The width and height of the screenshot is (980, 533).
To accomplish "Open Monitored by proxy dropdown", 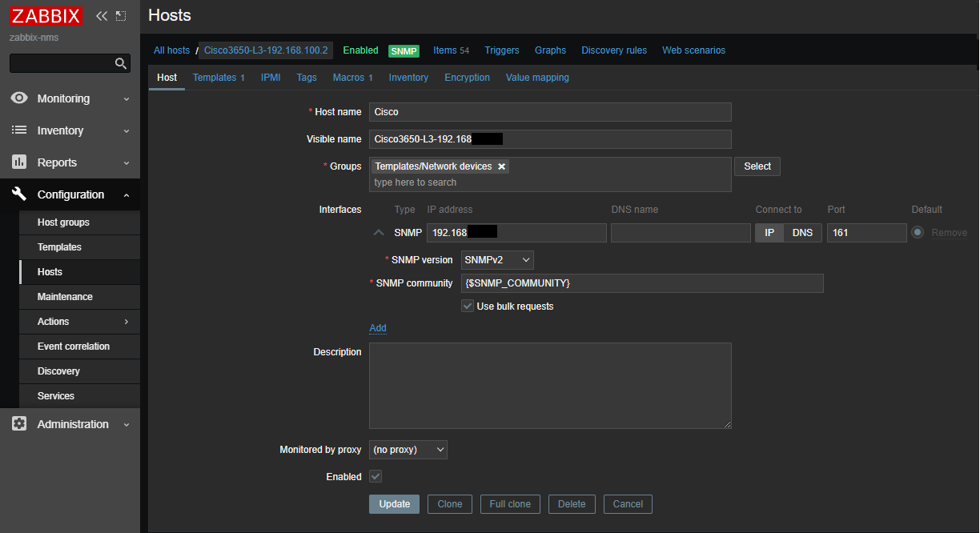I will (x=408, y=450).
